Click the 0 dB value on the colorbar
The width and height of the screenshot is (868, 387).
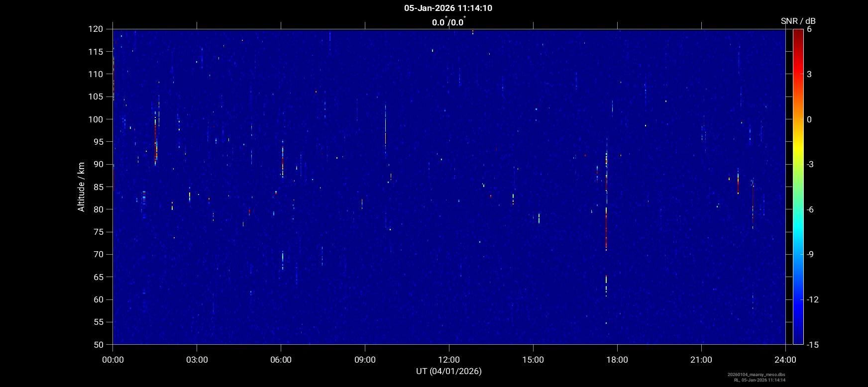click(809, 119)
